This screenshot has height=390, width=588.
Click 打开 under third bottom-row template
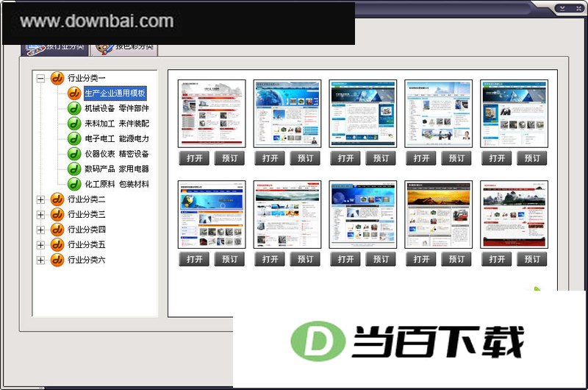(x=345, y=259)
